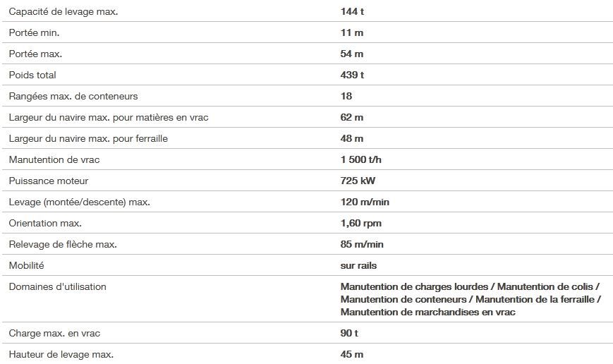Click the 'Domaines d'utilisation' label
The height and width of the screenshot is (364, 613).
[57, 287]
